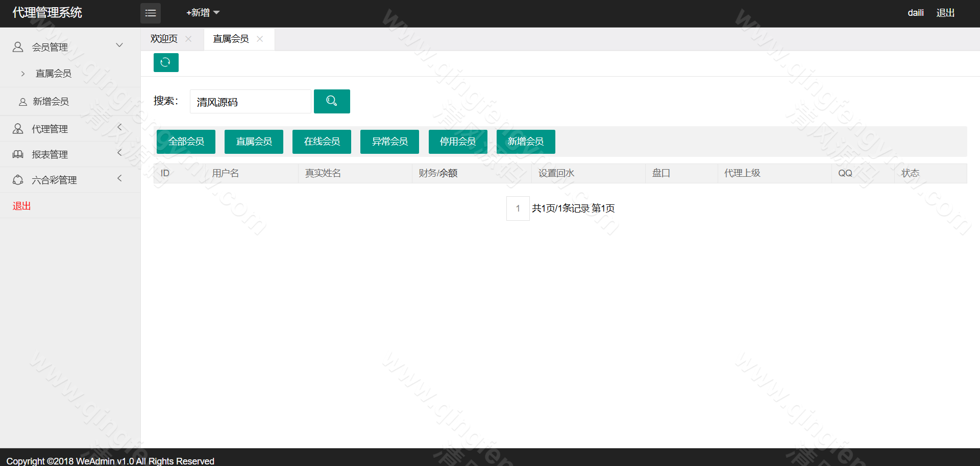Click the 异常会员 filter button
The width and height of the screenshot is (980, 466).
[x=389, y=142]
